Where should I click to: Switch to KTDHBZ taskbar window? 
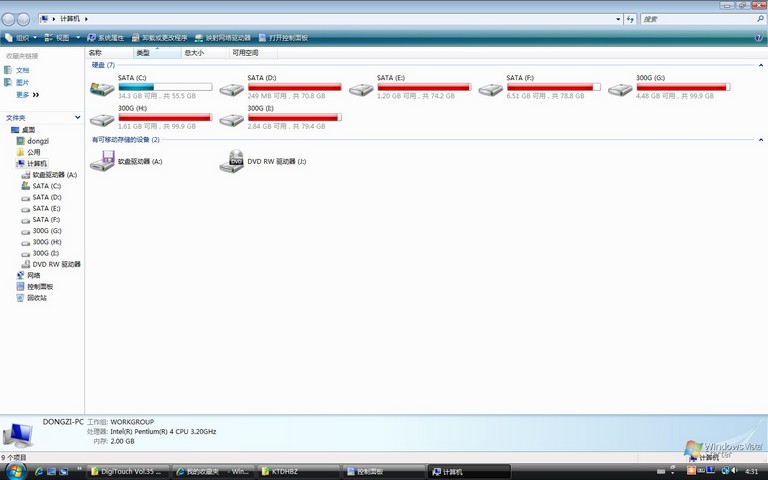pos(298,472)
